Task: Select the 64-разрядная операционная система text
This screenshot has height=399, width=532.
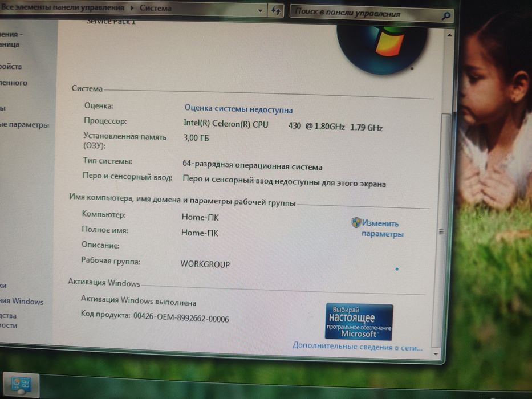Action: point(252,165)
